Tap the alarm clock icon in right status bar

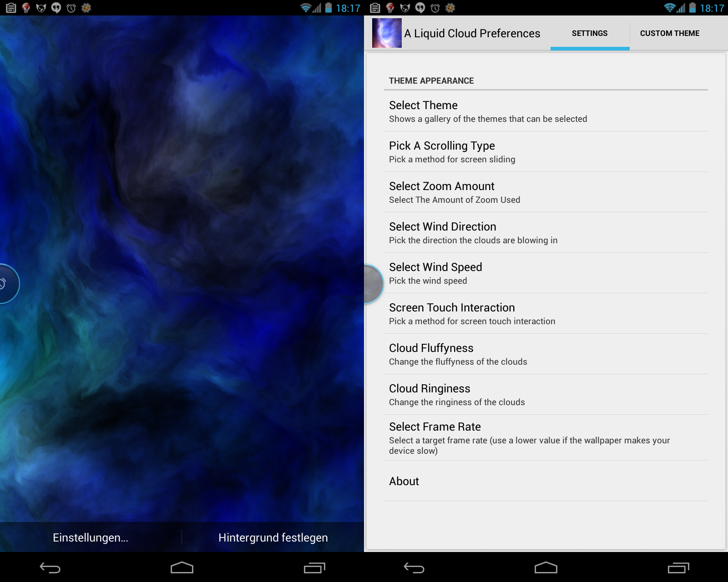pos(435,8)
